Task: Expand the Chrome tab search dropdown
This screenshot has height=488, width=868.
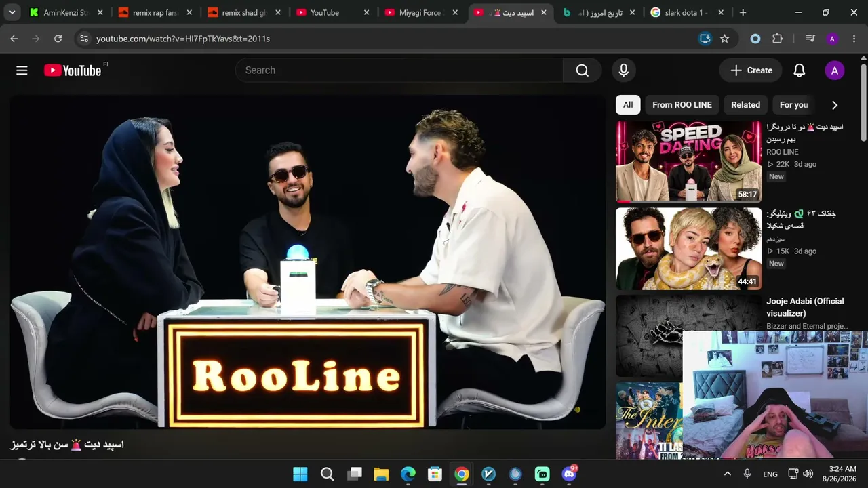Action: pos(12,12)
